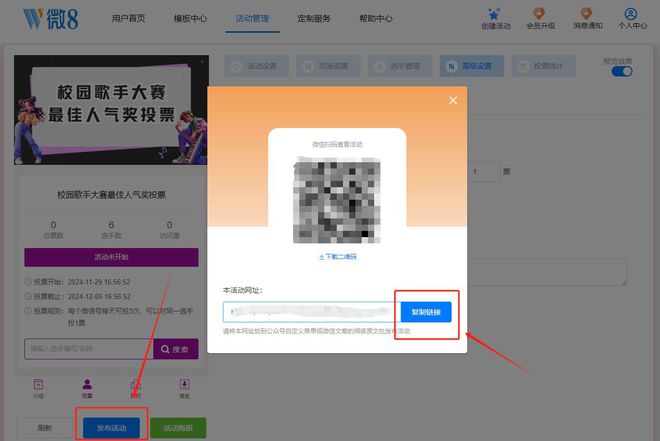This screenshot has height=441, width=660.
Task: Switch to the 页面设置 tab
Action: [328, 66]
